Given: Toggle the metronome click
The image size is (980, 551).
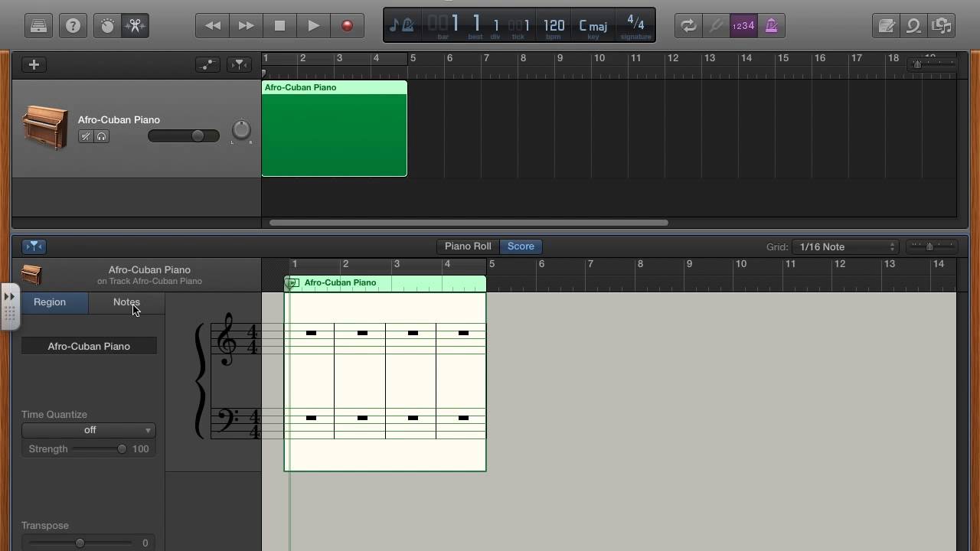Looking at the screenshot, I should point(771,26).
